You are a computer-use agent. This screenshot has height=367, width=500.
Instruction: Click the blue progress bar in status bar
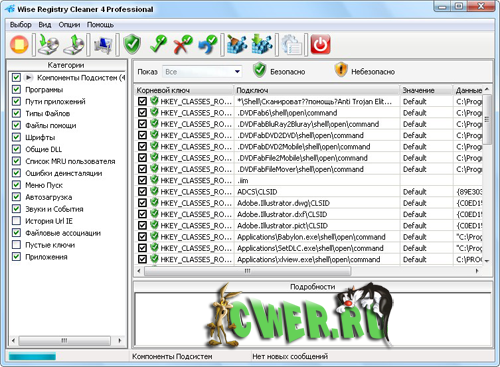32,356
